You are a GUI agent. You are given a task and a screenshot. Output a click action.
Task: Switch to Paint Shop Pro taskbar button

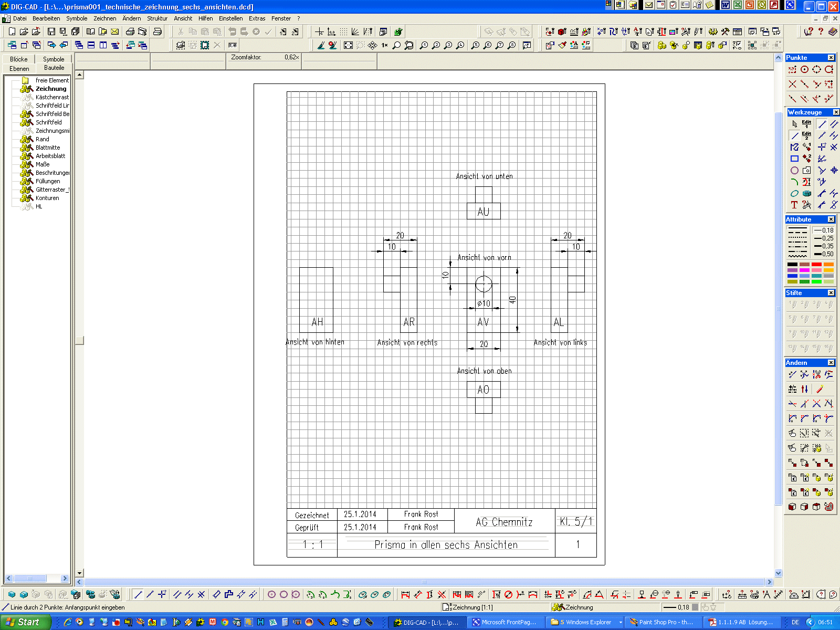coord(663,622)
